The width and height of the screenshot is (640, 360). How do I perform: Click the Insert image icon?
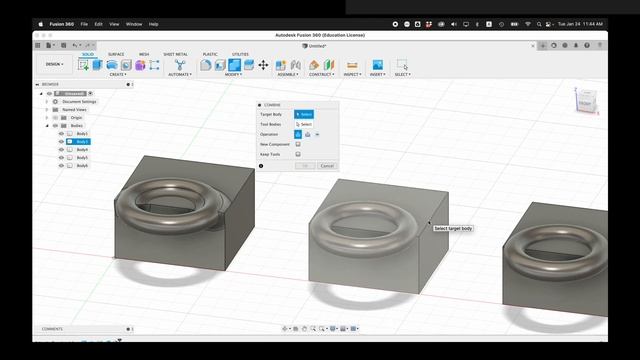(x=378, y=64)
